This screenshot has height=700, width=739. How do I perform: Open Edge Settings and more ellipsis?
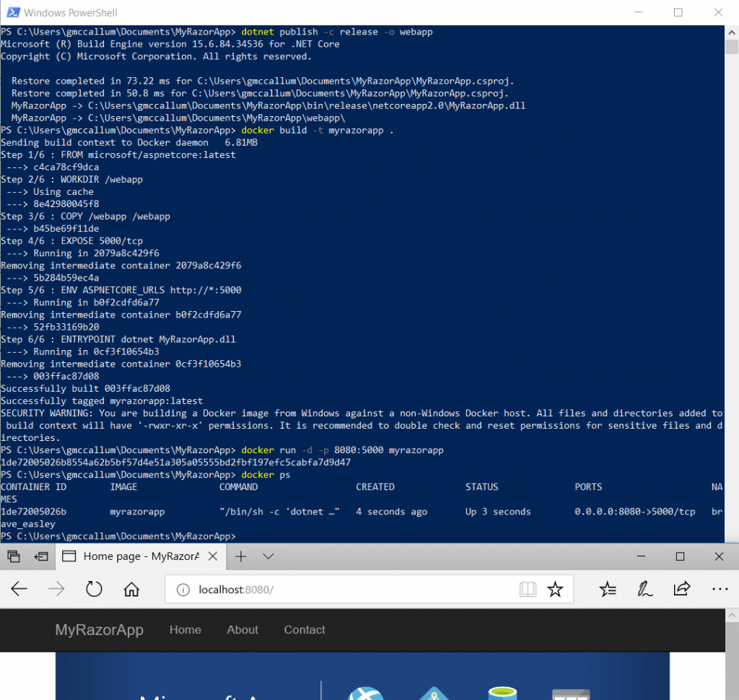point(720,589)
